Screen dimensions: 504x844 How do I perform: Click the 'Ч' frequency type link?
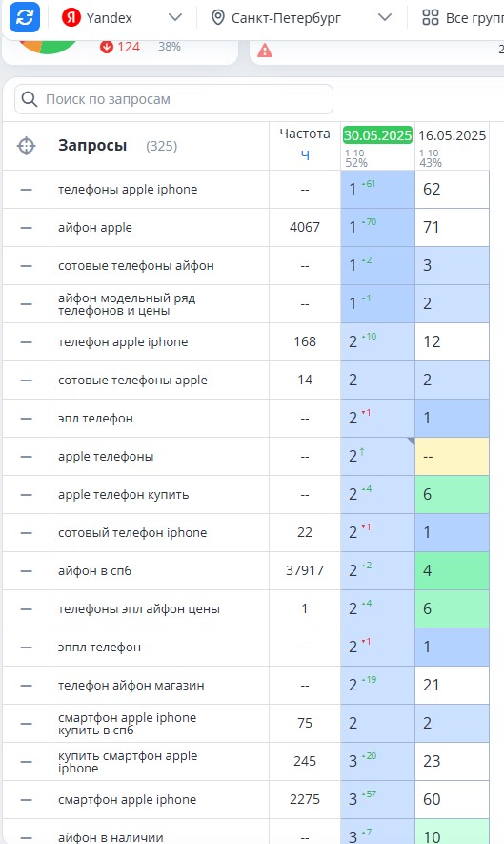click(x=305, y=155)
